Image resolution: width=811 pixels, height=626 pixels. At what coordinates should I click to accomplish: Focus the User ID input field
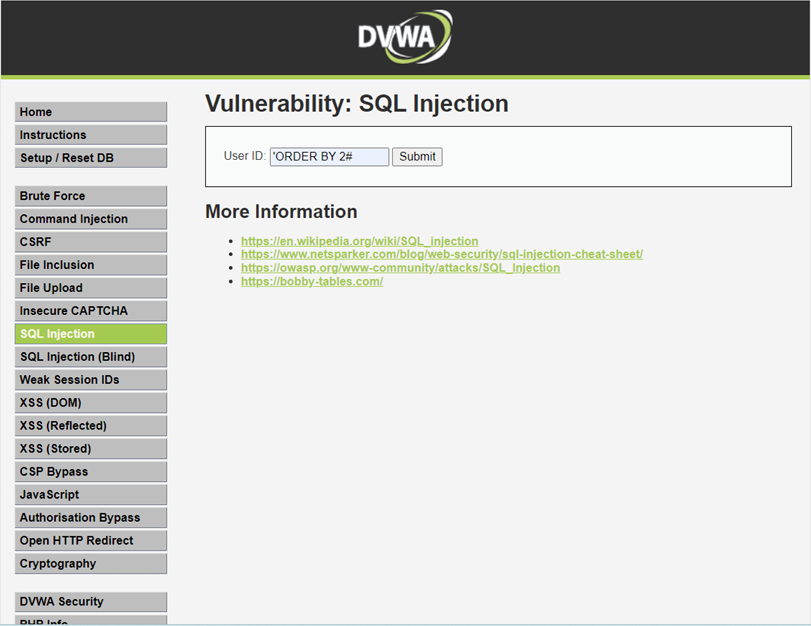coord(329,157)
